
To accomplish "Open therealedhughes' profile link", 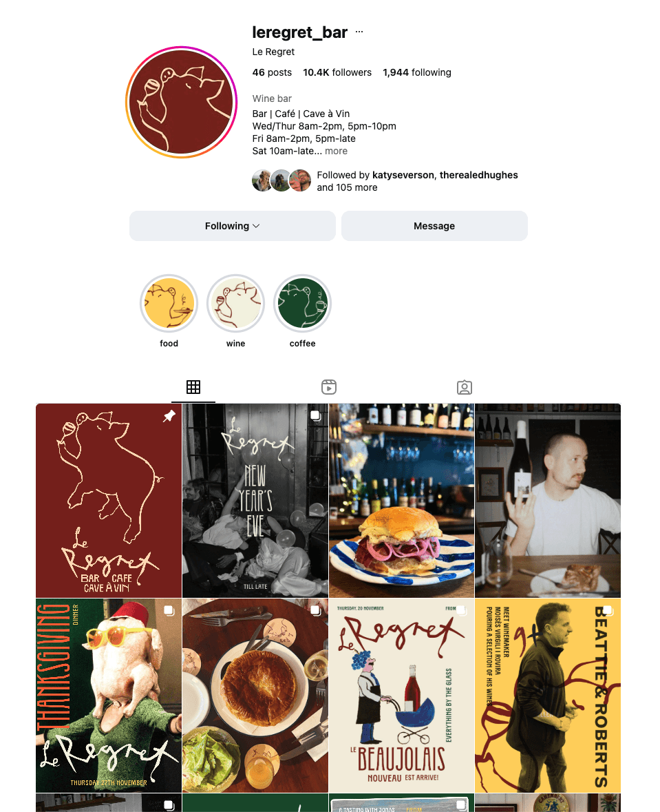I will click(x=479, y=175).
